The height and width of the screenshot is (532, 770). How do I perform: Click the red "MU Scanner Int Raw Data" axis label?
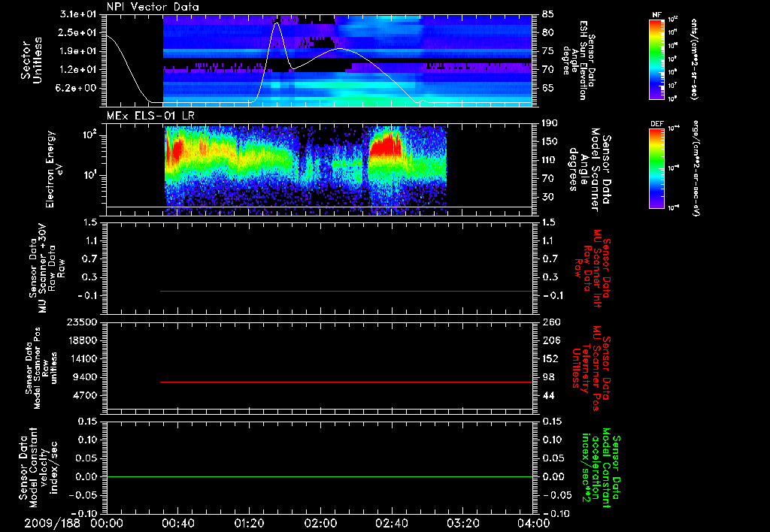(591, 268)
